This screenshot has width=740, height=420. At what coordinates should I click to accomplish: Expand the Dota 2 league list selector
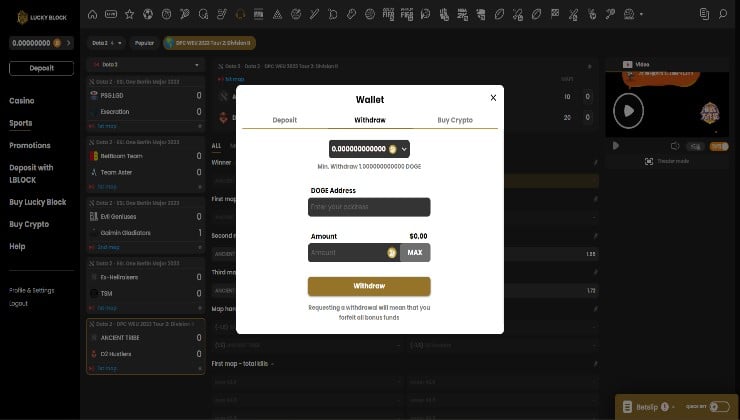pyautogui.click(x=146, y=65)
